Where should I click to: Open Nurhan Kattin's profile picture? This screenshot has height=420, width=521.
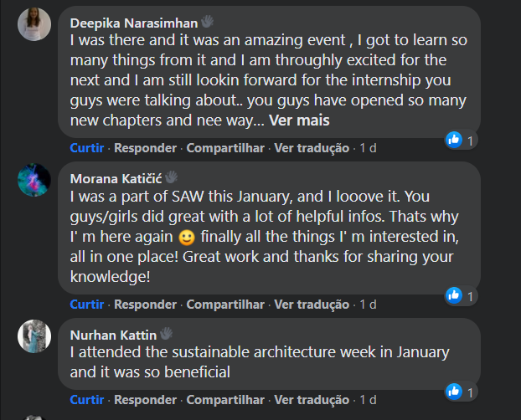(34, 336)
